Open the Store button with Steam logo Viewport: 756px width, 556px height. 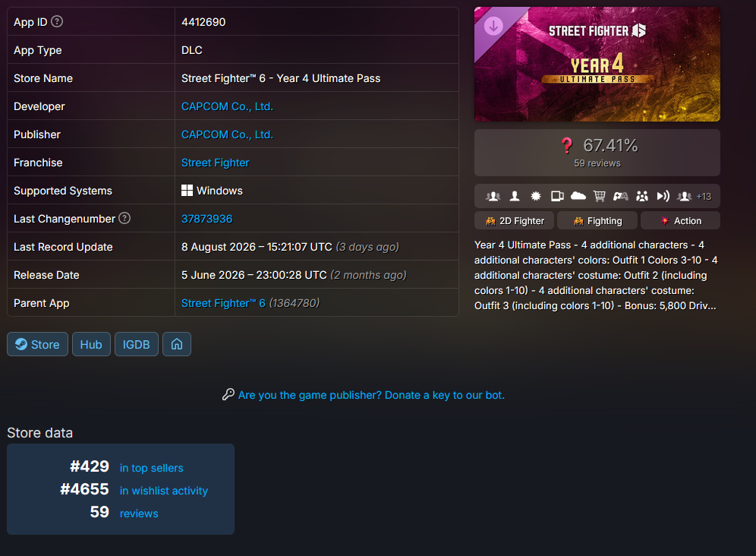coord(38,344)
